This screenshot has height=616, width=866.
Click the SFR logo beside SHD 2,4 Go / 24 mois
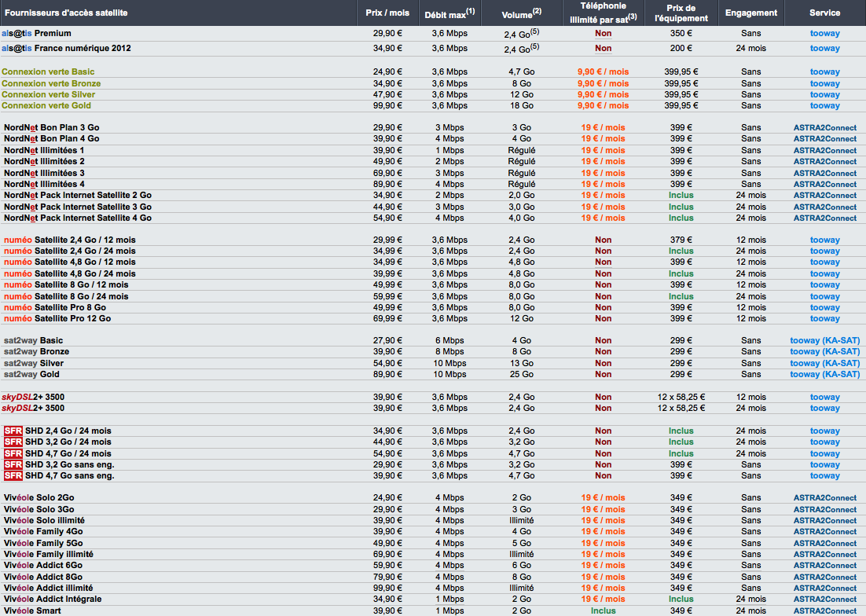(13, 431)
